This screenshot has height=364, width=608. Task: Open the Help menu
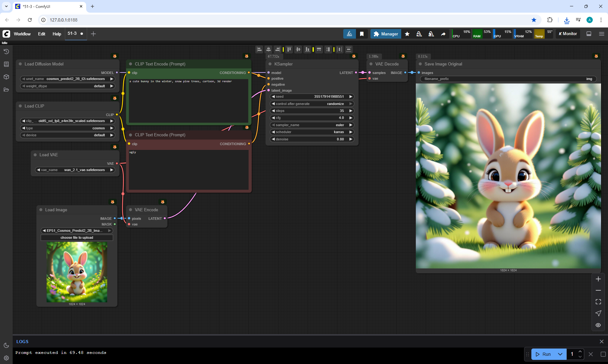57,34
